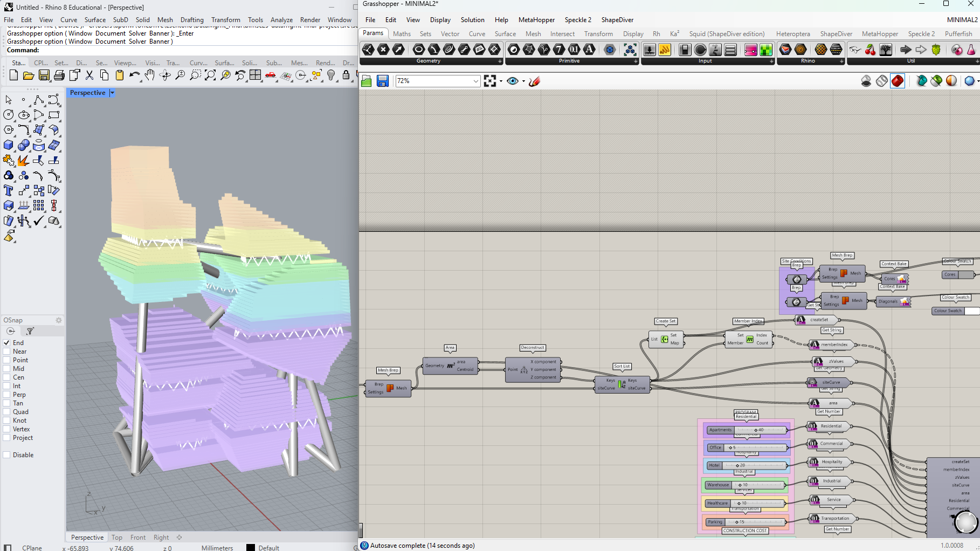This screenshot has width=980, height=551.
Task: Click the Millimeters units in status bar
Action: 217,548
